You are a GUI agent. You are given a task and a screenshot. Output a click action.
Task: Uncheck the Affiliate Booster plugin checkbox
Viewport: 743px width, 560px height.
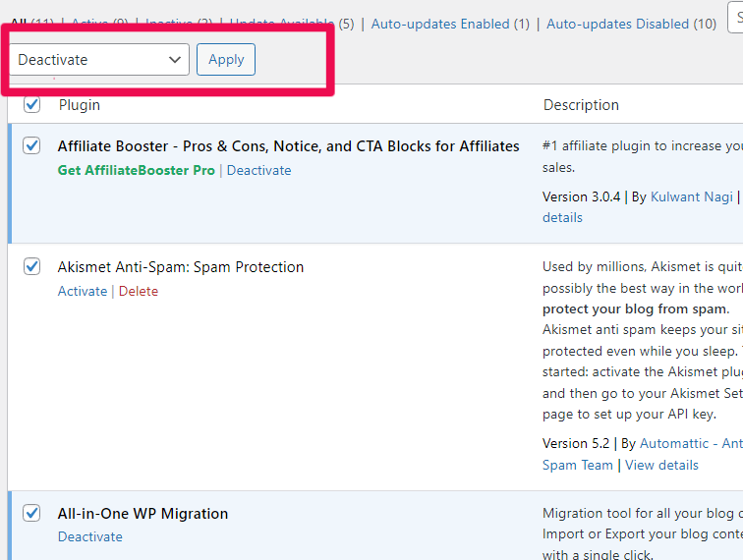31,145
